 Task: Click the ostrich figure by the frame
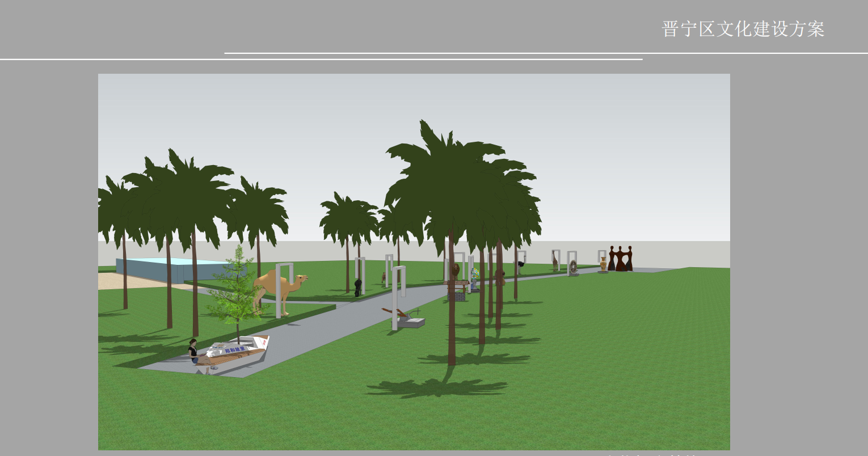[x=520, y=264]
